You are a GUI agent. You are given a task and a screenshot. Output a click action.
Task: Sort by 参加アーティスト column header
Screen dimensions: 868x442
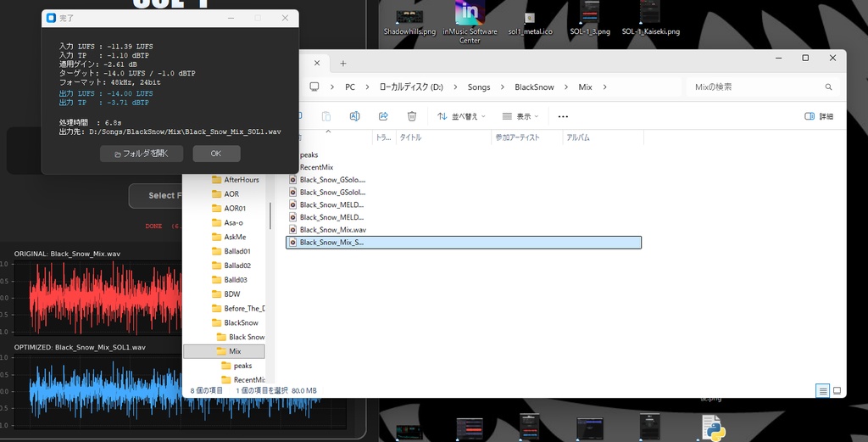(x=526, y=137)
